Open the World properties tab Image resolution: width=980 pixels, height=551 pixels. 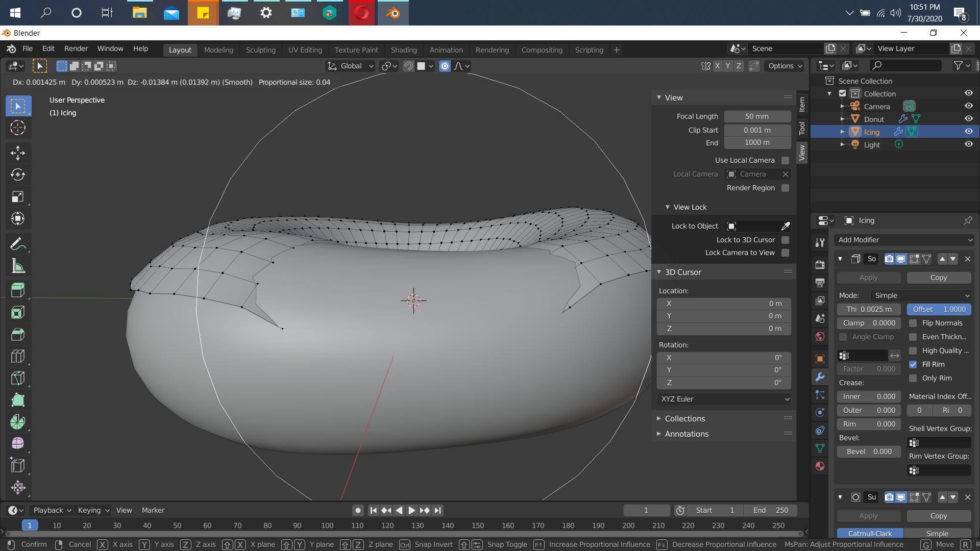coord(820,336)
